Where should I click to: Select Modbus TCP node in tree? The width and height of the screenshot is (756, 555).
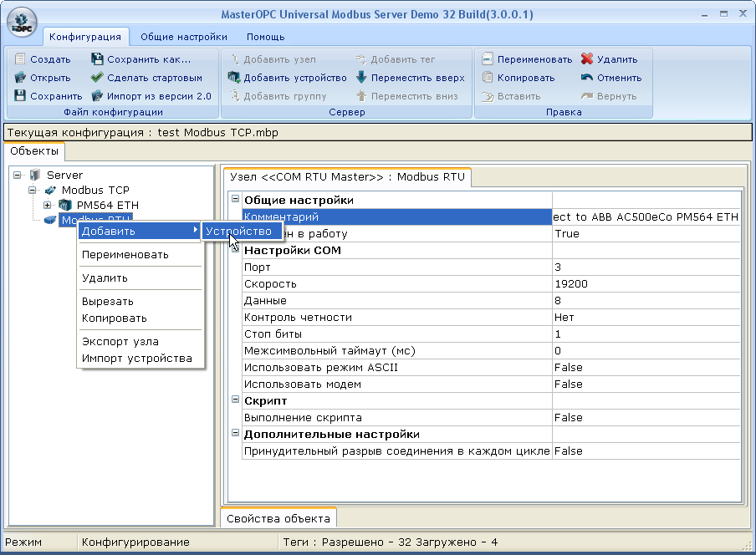tap(95, 191)
